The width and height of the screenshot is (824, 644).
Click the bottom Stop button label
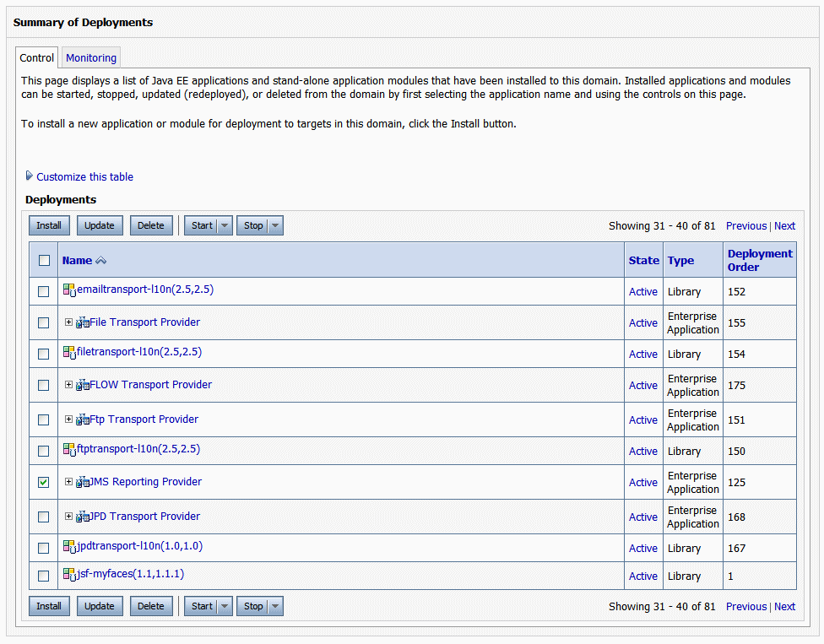click(252, 606)
